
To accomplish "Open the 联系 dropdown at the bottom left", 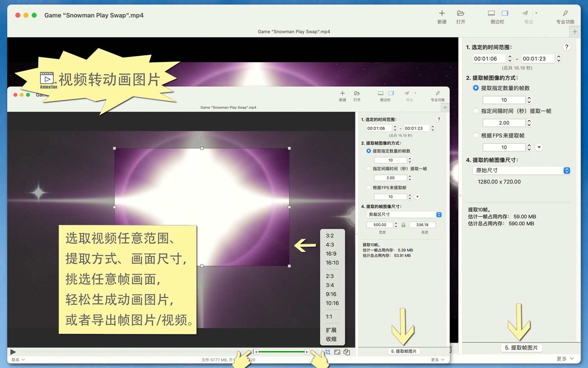I will [x=18, y=360].
